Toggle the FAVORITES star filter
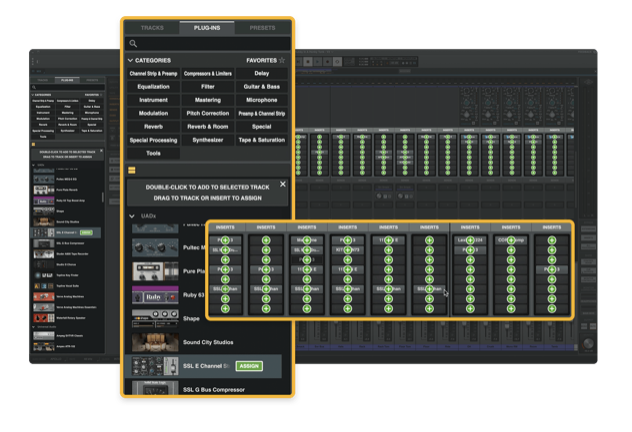 point(282,60)
